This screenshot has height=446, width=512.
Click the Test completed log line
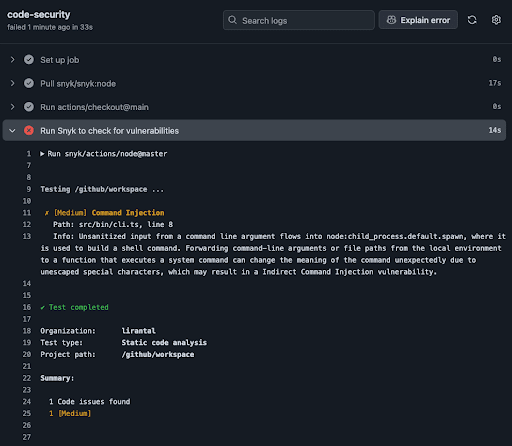[x=74, y=307]
